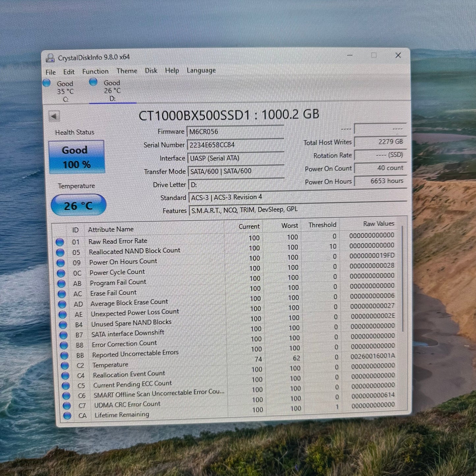Click status orb for Reallocated NAND Block Count

60,253
